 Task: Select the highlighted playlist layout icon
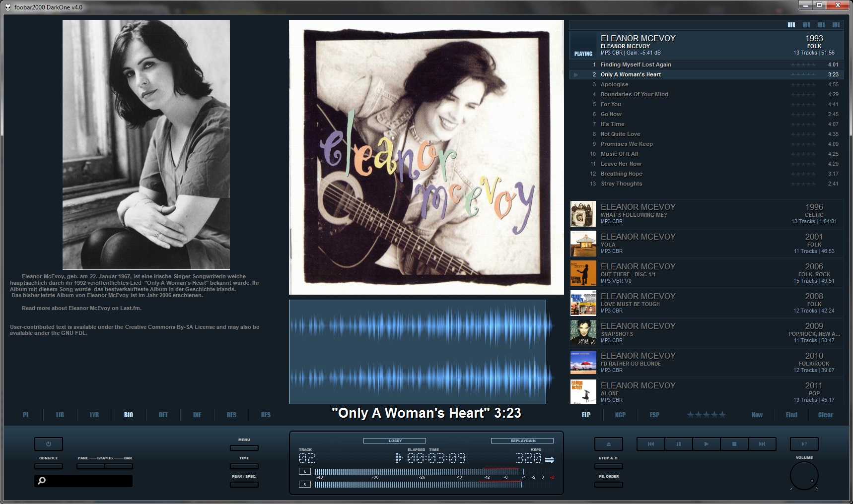[791, 25]
